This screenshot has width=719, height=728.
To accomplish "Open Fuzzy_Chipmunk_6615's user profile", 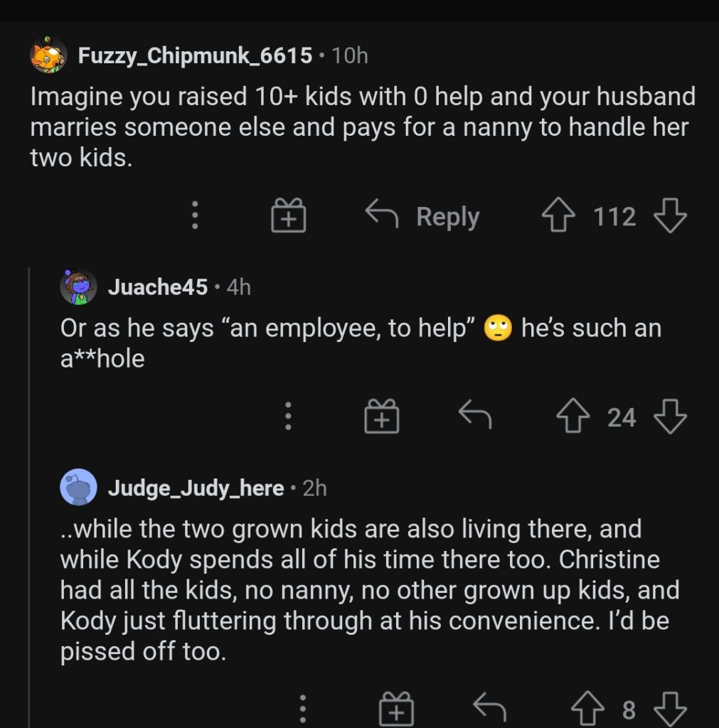I will pos(195,55).
